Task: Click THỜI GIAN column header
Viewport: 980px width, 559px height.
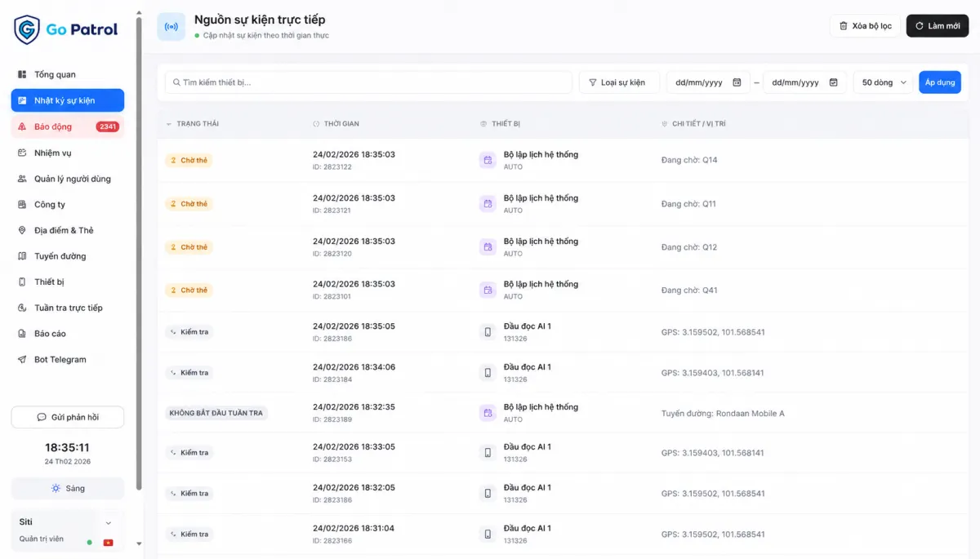Action: click(x=341, y=124)
